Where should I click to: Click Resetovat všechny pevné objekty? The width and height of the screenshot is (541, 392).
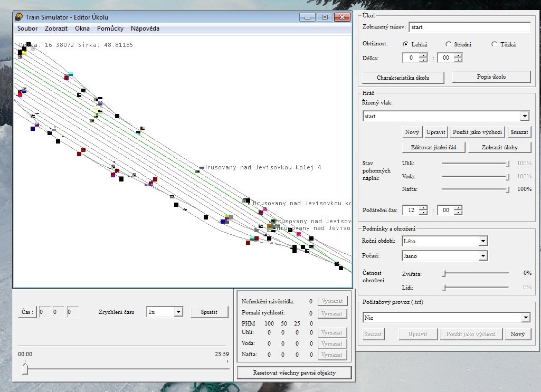coord(294,372)
